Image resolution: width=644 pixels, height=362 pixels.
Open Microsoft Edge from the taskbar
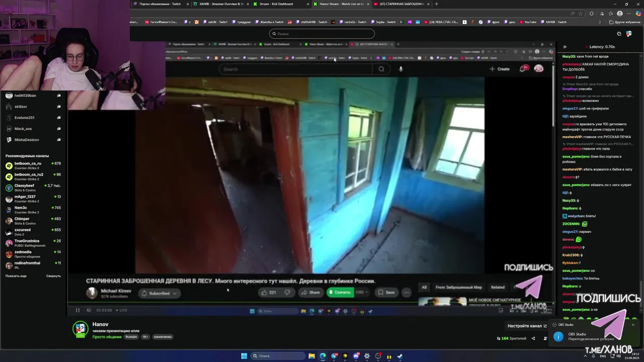point(323,356)
